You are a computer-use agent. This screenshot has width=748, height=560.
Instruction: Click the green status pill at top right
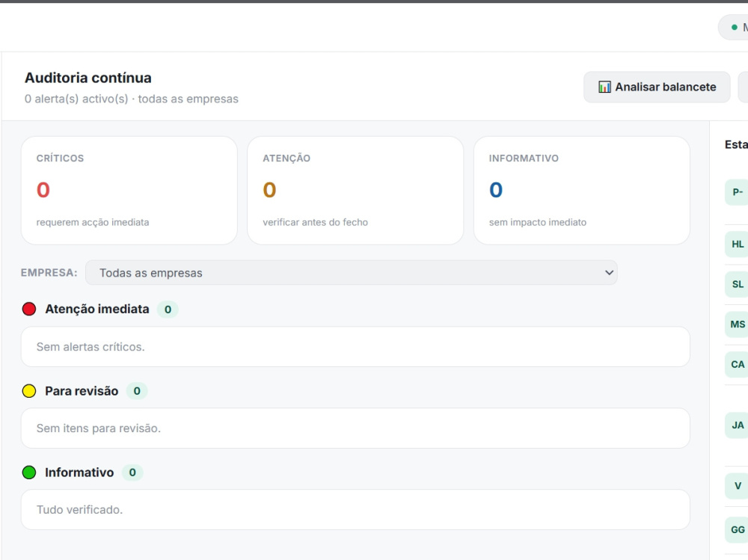point(734,28)
